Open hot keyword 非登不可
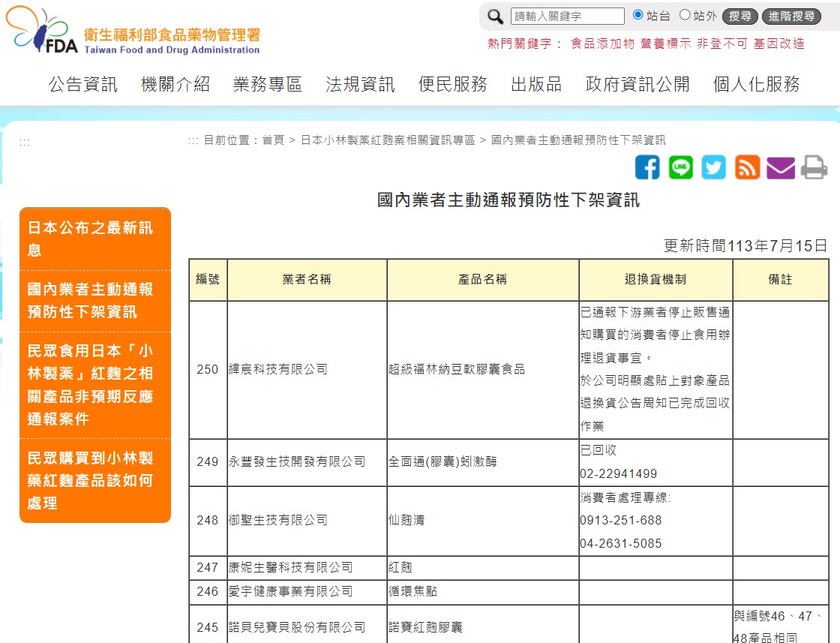This screenshot has width=840, height=643. [x=722, y=44]
